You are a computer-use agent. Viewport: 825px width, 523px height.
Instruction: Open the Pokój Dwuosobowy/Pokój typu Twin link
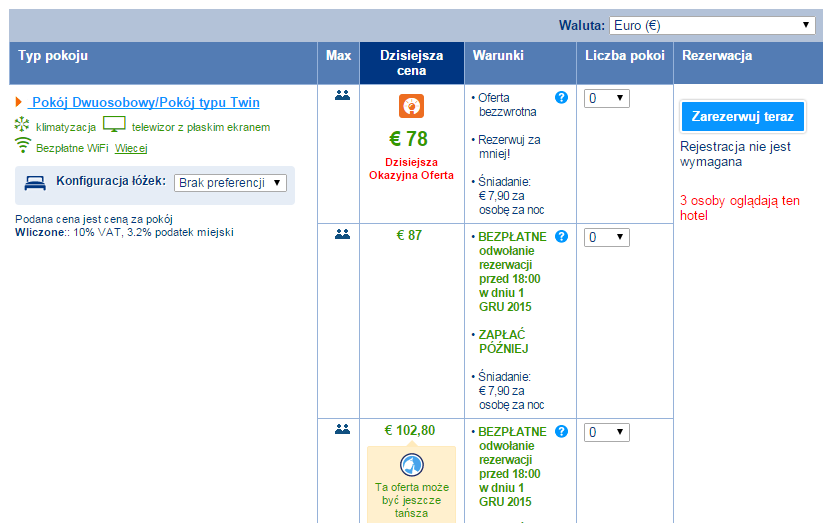tap(146, 102)
